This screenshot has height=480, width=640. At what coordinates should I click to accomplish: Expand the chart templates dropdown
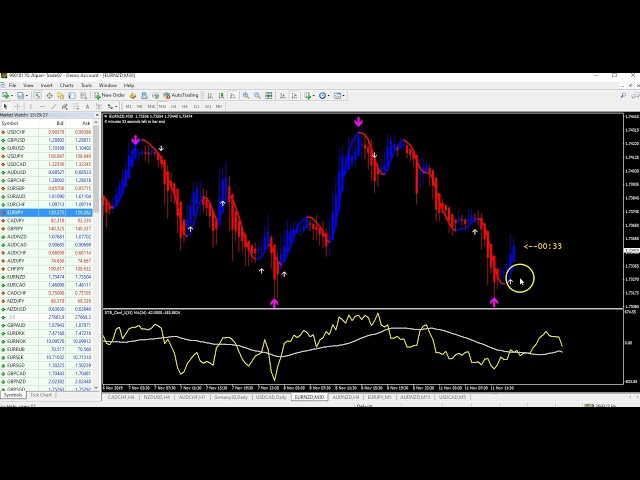pos(345,96)
